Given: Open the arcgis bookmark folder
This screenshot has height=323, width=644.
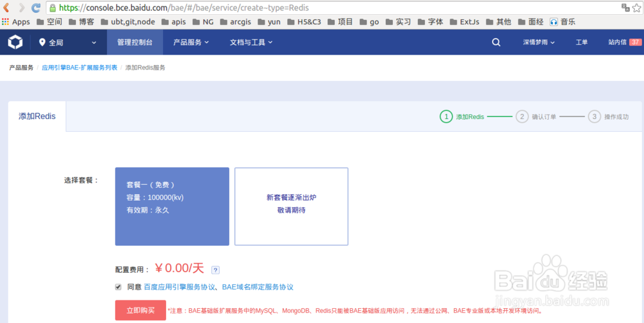Looking at the screenshot, I should [x=235, y=22].
